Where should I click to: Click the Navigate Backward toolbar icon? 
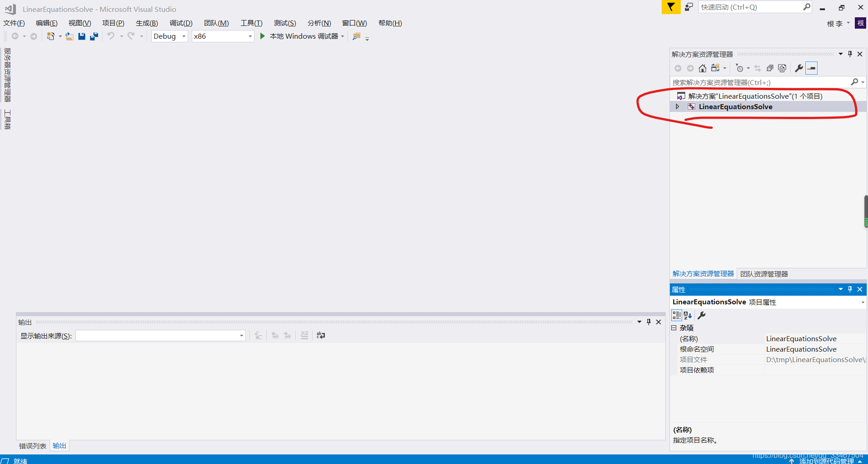[x=15, y=36]
